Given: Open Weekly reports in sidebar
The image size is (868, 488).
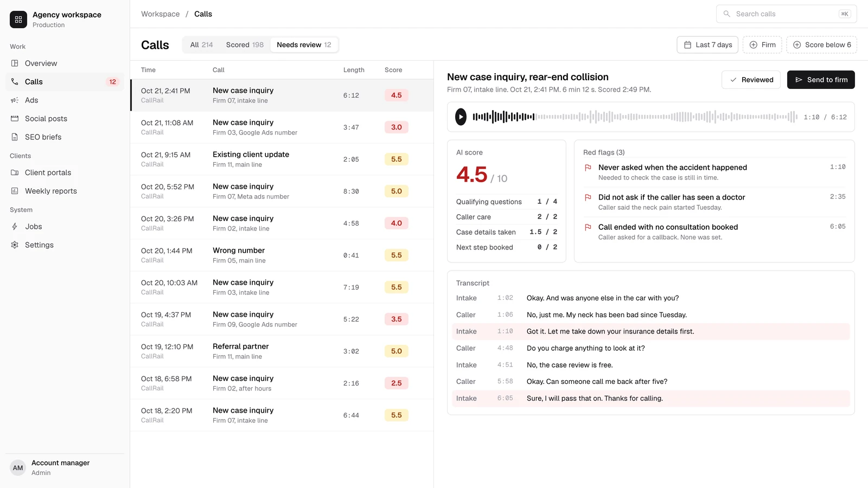Looking at the screenshot, I should (x=65, y=191).
